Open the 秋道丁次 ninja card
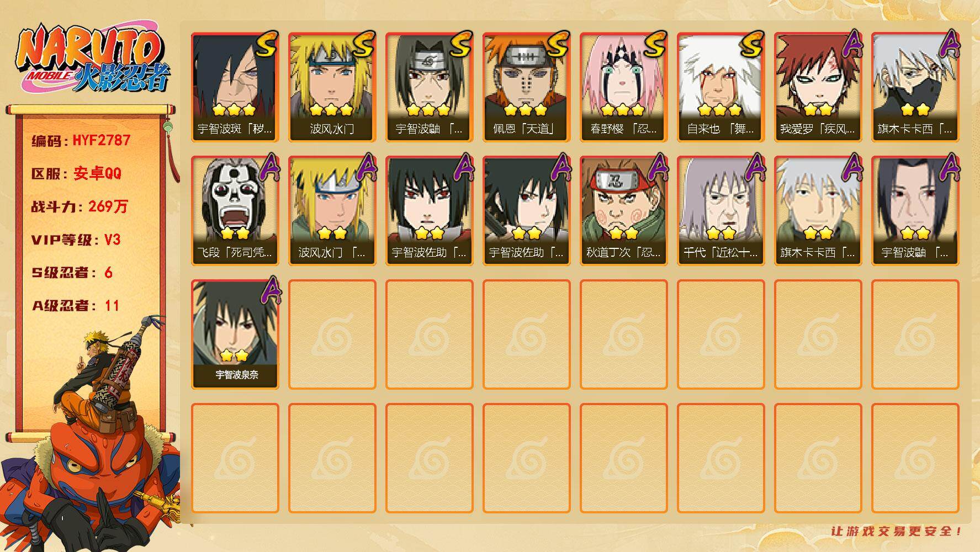 tap(623, 211)
